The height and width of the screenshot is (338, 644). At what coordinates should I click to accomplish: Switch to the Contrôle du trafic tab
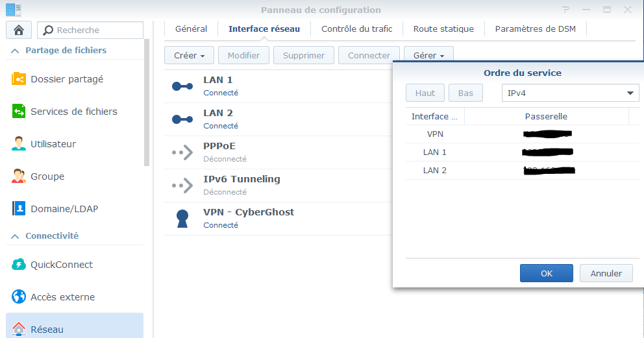356,29
